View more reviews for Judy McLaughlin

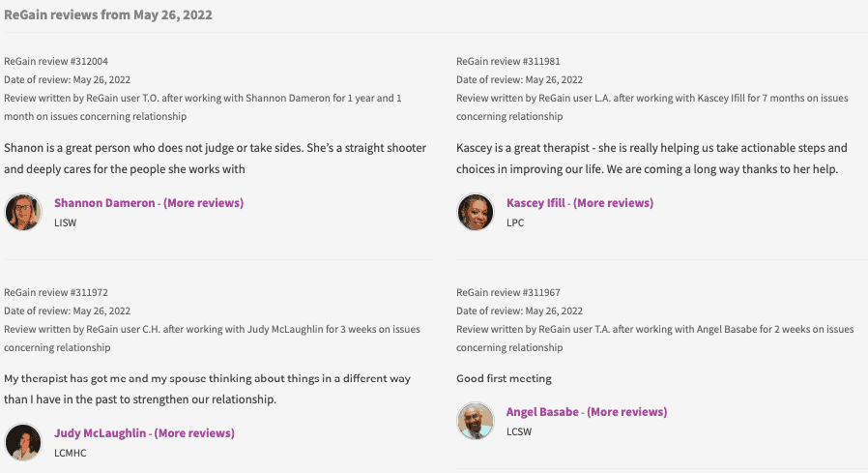194,433
